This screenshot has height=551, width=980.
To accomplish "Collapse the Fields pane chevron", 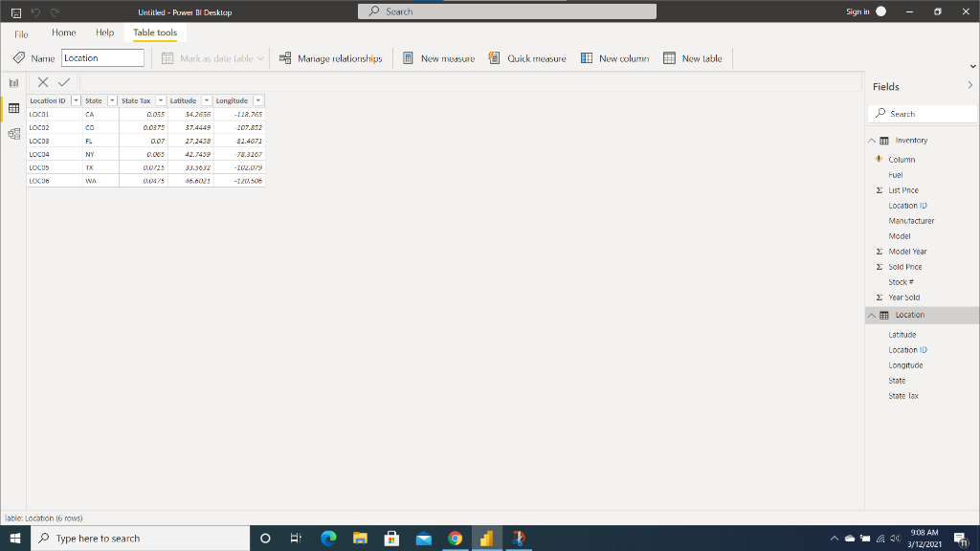I will (970, 85).
